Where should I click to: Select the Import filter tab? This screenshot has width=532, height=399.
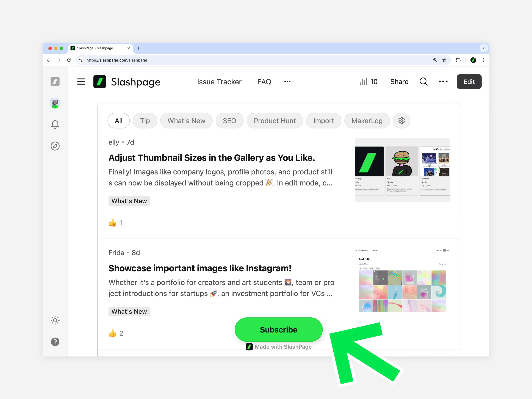323,120
